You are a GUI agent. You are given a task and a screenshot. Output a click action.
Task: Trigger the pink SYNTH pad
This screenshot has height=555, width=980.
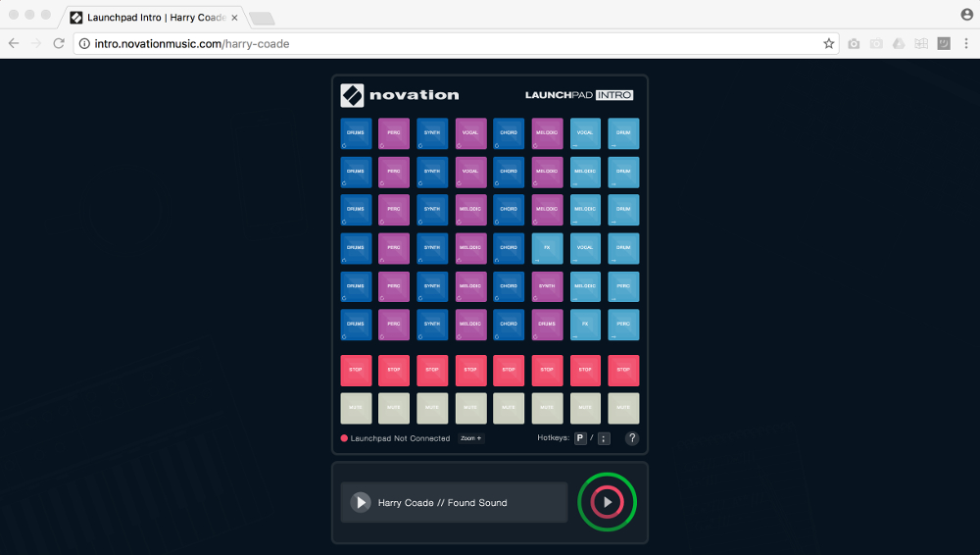547,286
